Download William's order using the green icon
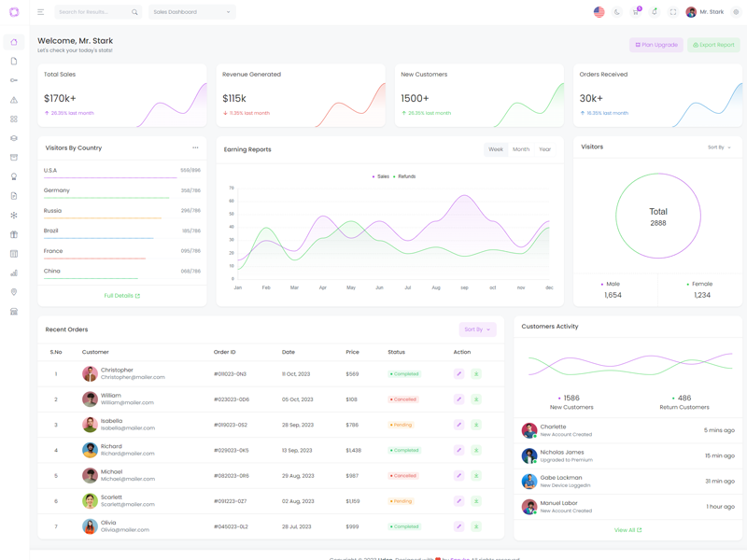 476,399
